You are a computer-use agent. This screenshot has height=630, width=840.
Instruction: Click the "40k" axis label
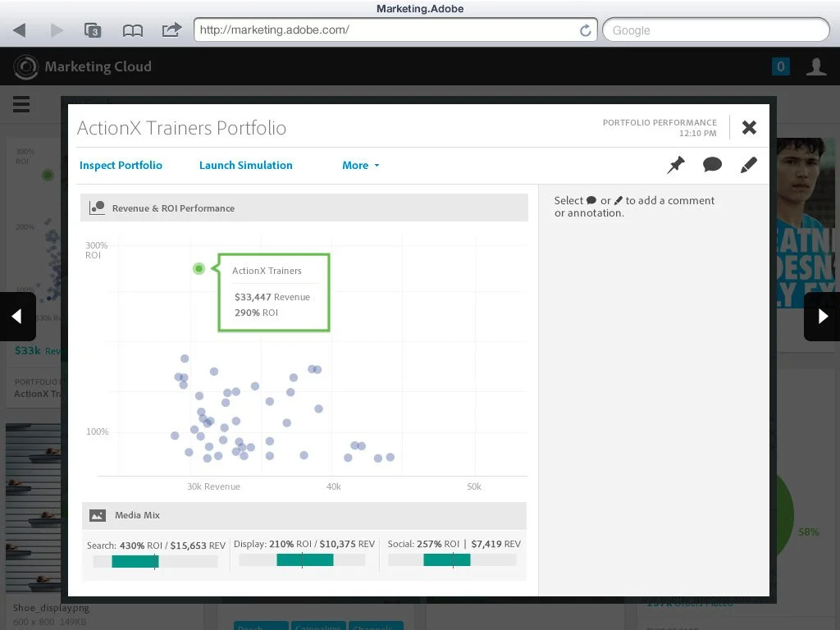coord(334,486)
